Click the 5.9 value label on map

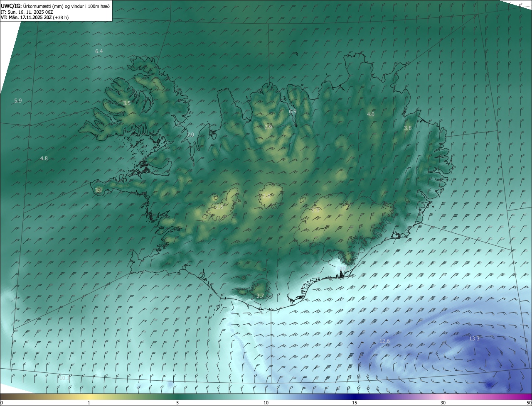18,100
